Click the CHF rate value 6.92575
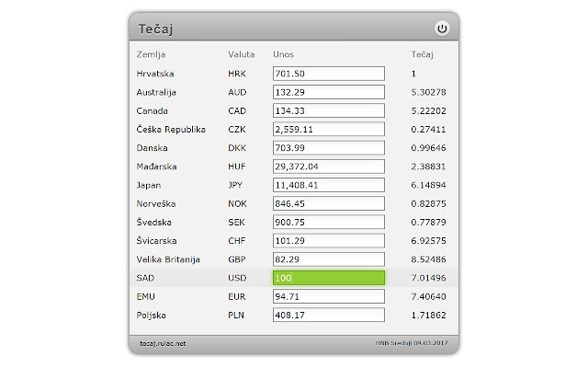The height and width of the screenshot is (368, 588). click(429, 241)
